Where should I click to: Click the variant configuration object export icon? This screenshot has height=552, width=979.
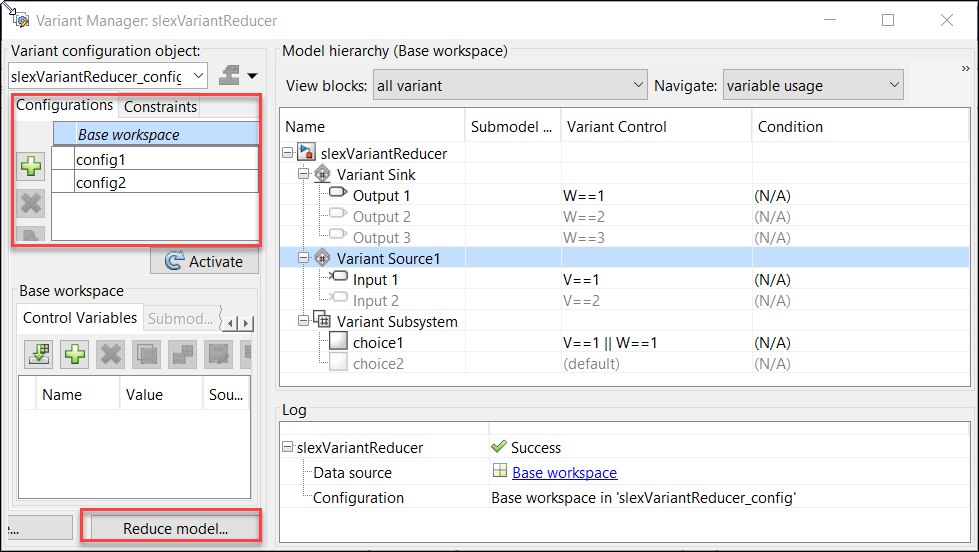click(x=237, y=75)
